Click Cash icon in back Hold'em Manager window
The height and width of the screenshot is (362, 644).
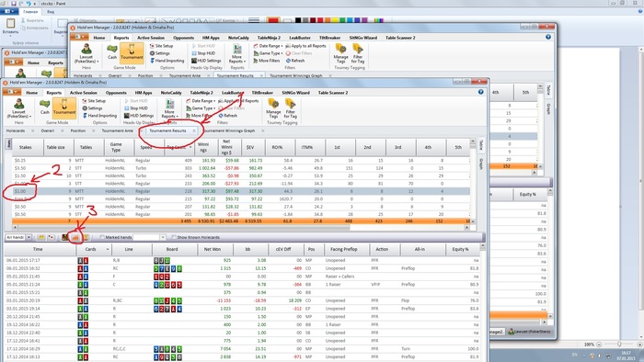(112, 52)
